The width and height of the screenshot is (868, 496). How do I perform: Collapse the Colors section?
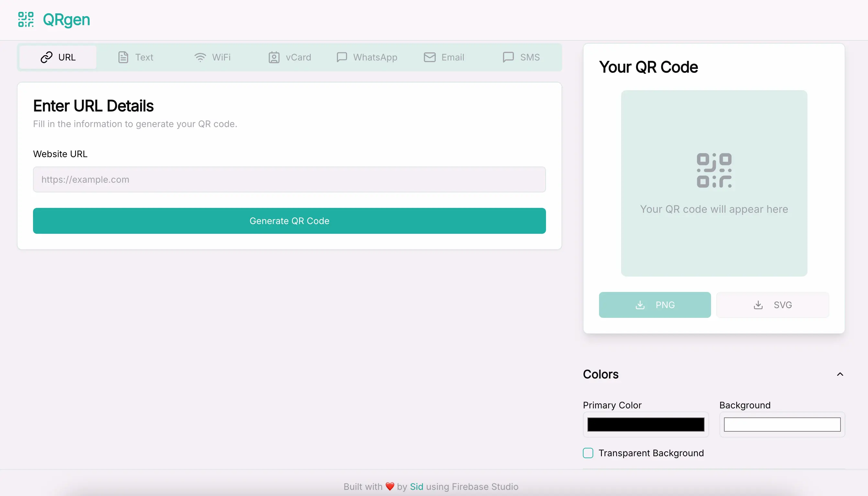(x=840, y=374)
